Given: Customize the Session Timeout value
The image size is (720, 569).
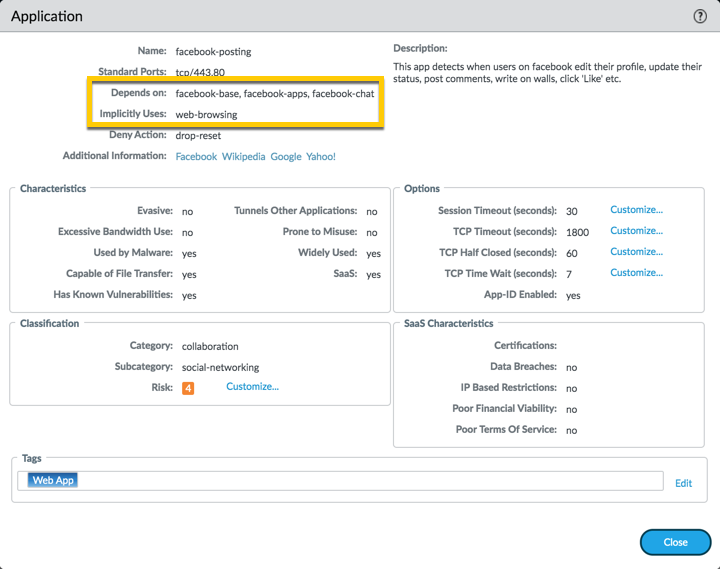Looking at the screenshot, I should pyautogui.click(x=636, y=210).
